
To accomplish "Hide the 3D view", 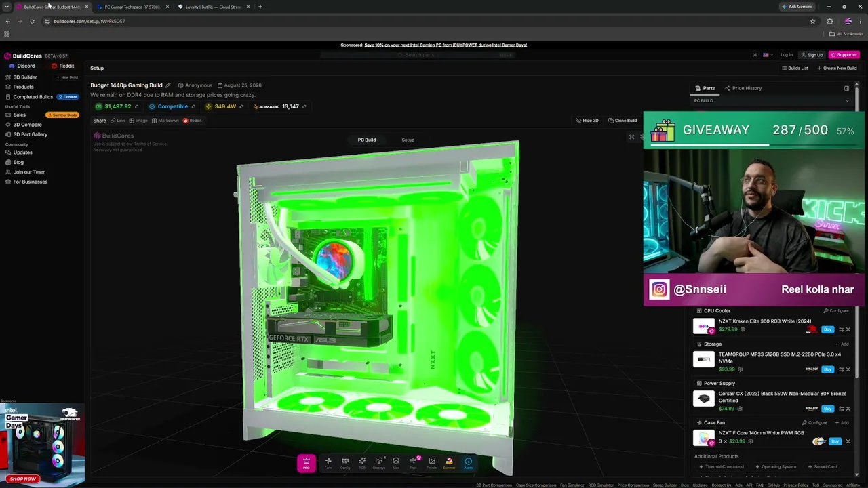I will [587, 121].
